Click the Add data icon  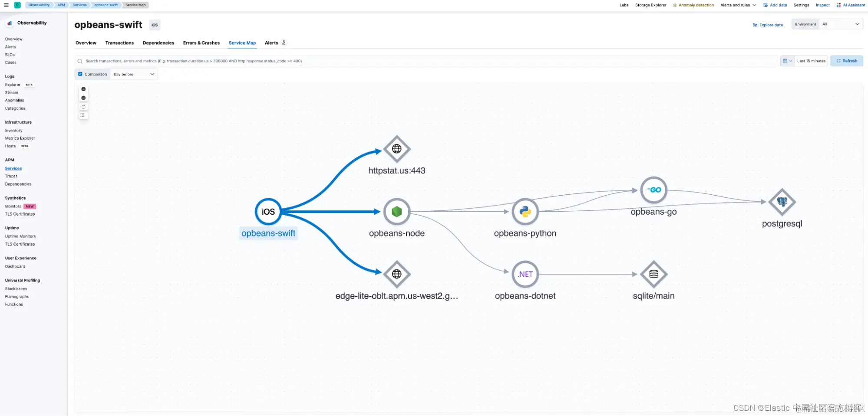pyautogui.click(x=766, y=5)
